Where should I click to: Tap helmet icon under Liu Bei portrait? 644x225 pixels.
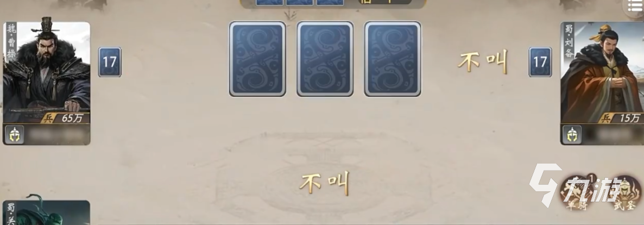572,134
